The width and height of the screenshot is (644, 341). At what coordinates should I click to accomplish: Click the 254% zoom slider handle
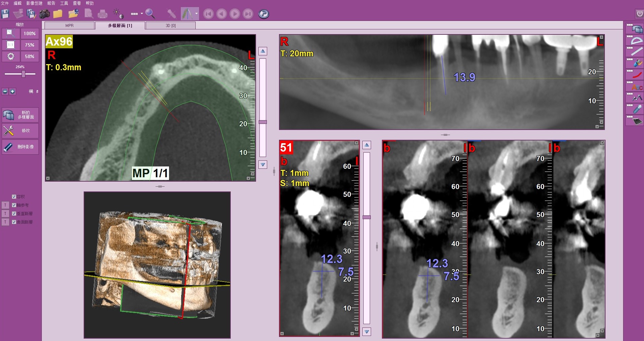(x=23, y=74)
